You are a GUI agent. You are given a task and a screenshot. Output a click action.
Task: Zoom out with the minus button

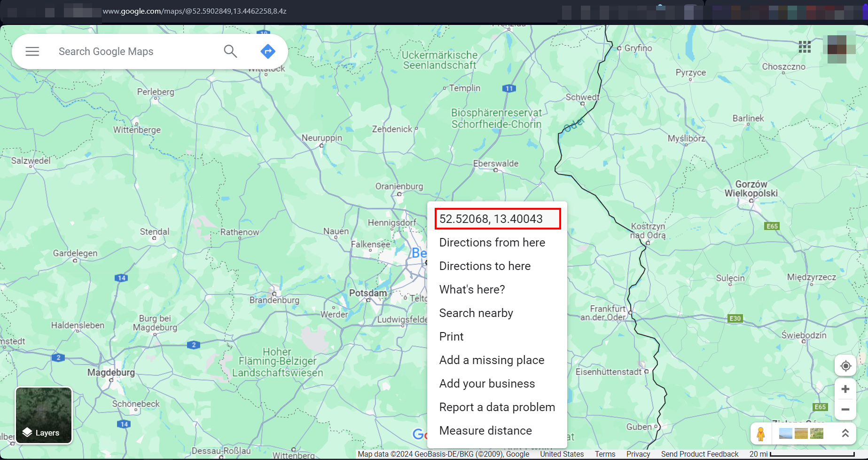[x=845, y=410]
